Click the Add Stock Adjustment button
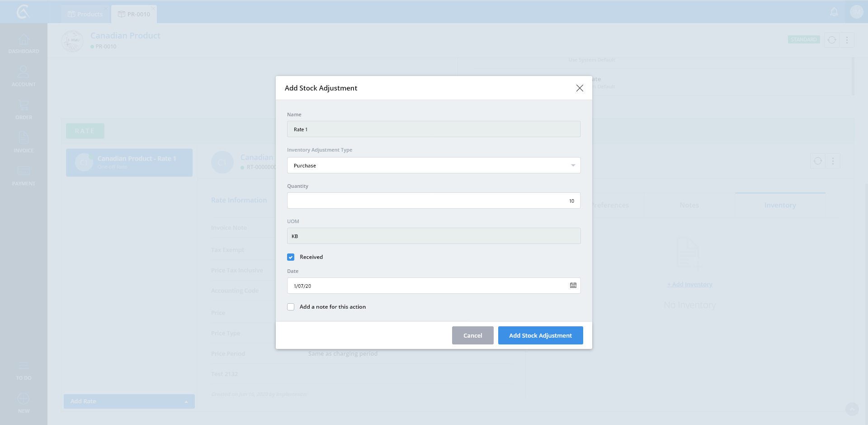 point(540,335)
